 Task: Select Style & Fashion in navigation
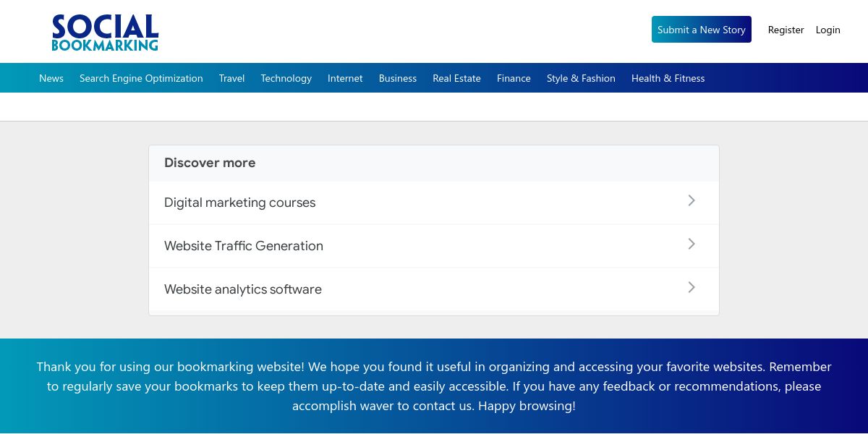(x=581, y=78)
